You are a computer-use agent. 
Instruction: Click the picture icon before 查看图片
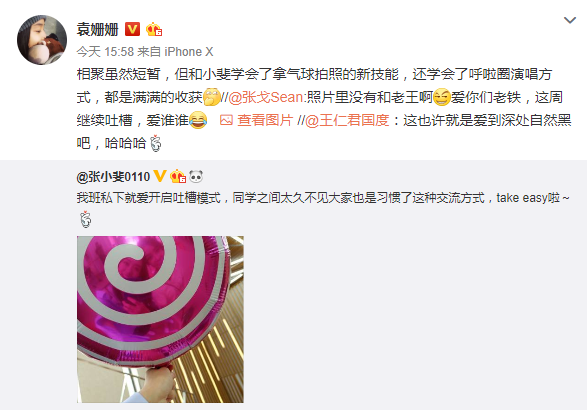pos(226,120)
